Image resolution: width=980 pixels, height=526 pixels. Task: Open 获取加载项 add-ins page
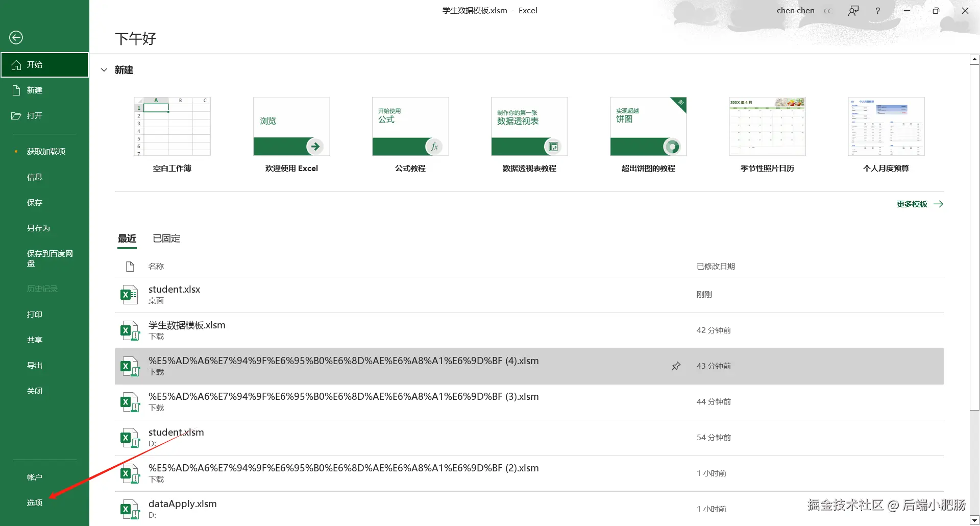(44, 152)
